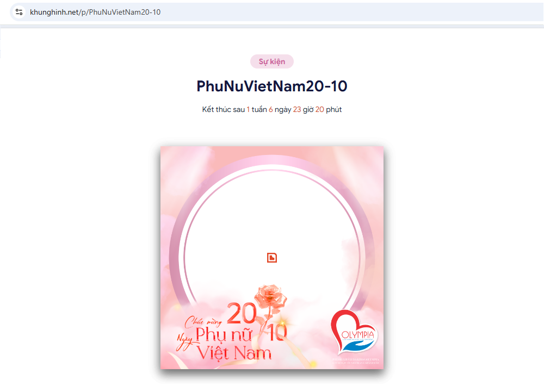Click the orange "20" minutes countdown number

(x=319, y=109)
